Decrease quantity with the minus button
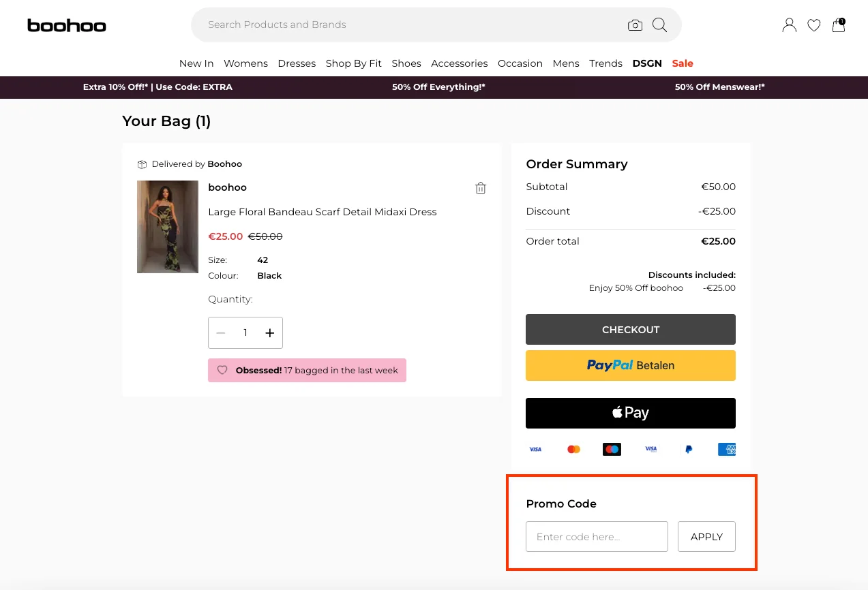 click(x=221, y=332)
